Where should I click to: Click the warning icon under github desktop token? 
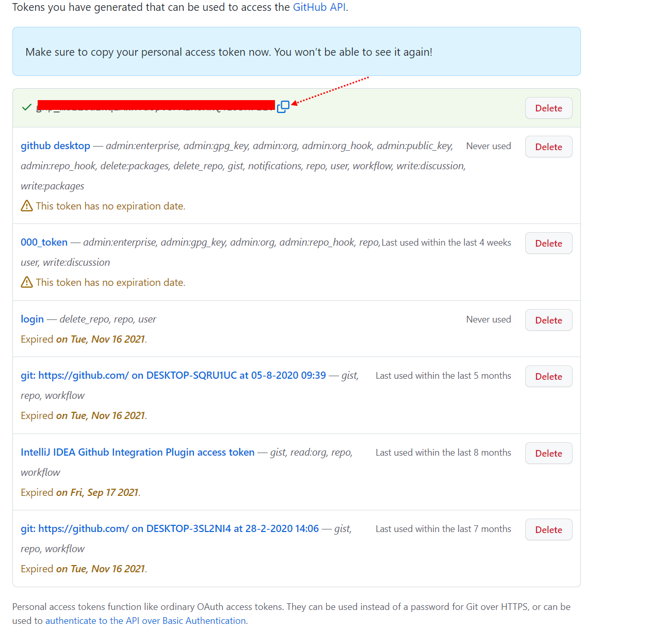tap(27, 206)
